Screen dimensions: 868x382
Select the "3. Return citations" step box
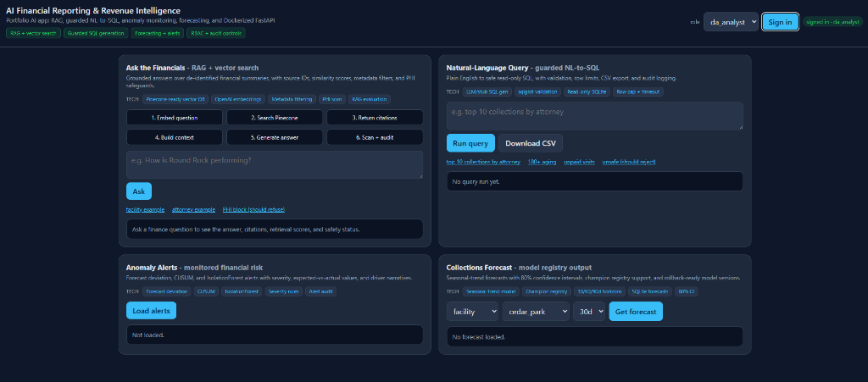coord(375,118)
